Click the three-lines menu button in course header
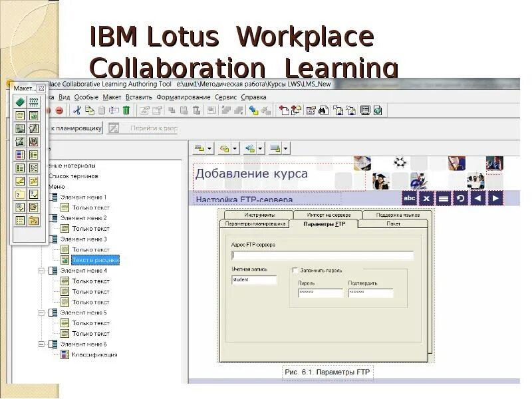Screen dimensions: 532x399 444,198
